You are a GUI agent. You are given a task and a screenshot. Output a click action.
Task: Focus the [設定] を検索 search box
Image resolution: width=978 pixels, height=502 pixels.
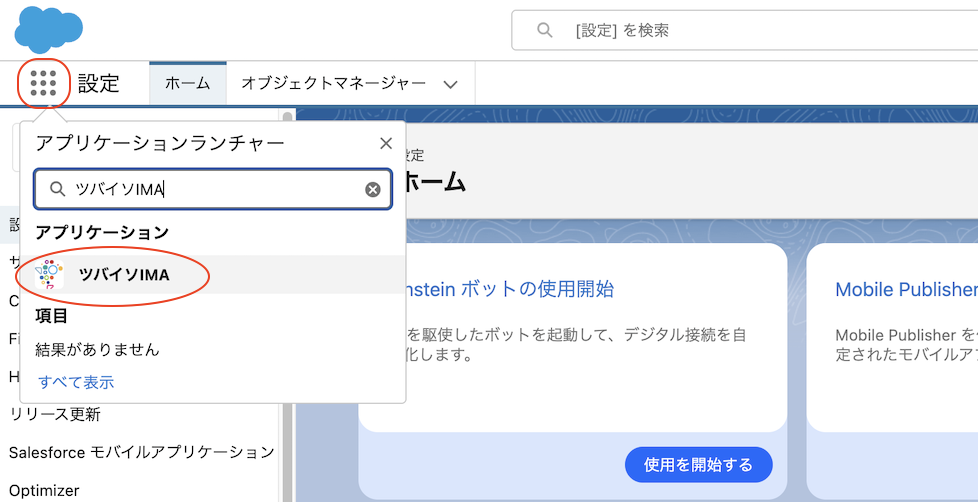point(745,31)
